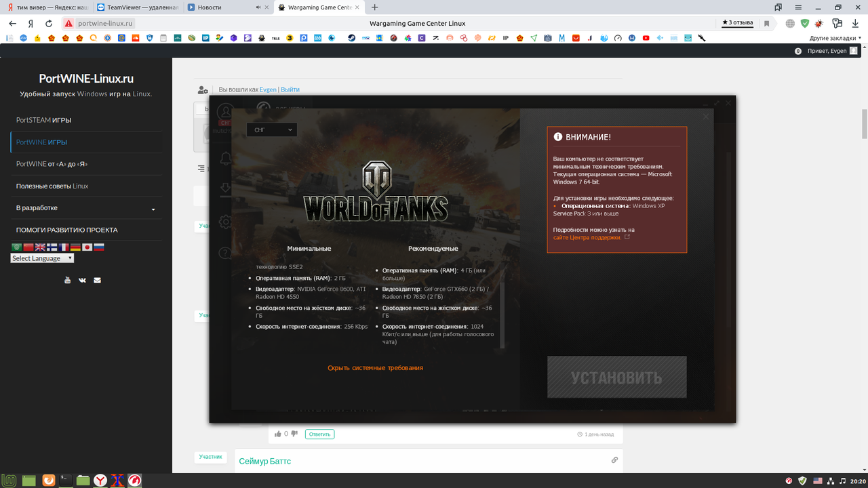Open Yandex Browser from the taskbar

[100, 481]
